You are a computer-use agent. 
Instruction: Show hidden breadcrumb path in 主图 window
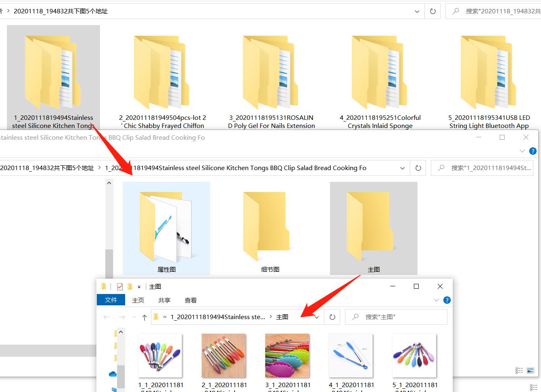(165, 317)
